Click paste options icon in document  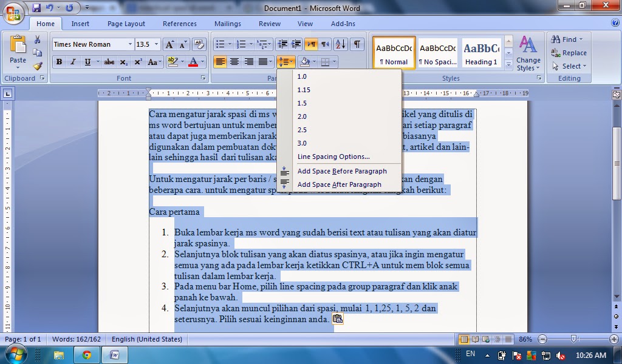(x=338, y=318)
